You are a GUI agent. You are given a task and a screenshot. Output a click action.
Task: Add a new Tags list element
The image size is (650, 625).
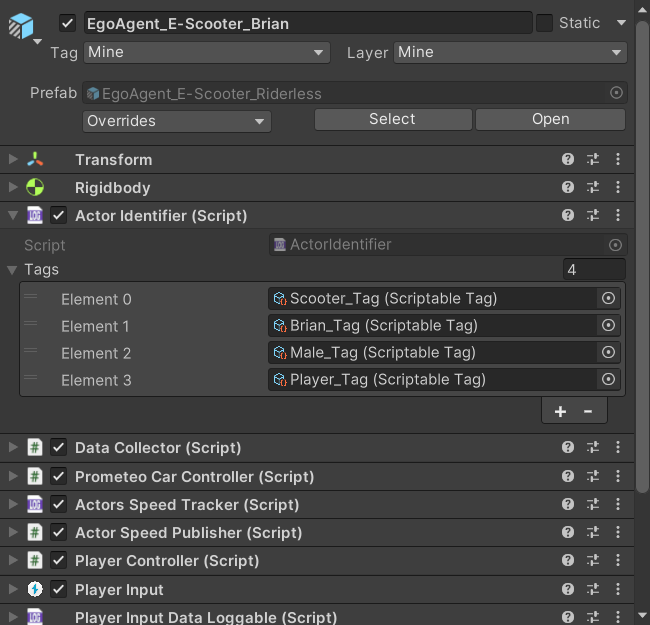coord(560,412)
